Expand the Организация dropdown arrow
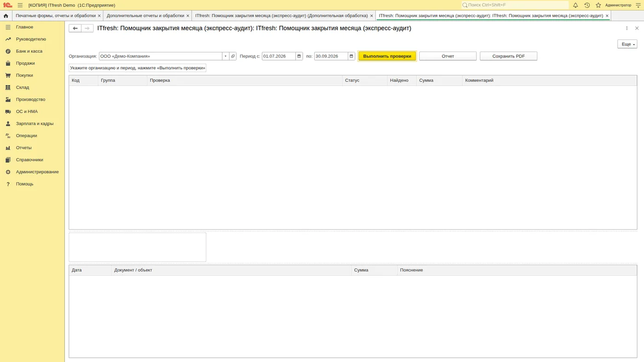The height and width of the screenshot is (362, 644). [x=225, y=56]
